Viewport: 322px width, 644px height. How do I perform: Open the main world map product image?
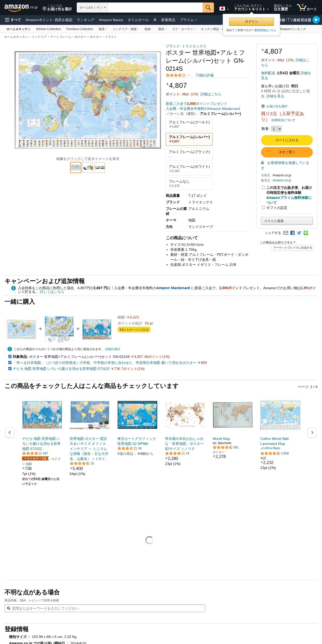pos(88,100)
